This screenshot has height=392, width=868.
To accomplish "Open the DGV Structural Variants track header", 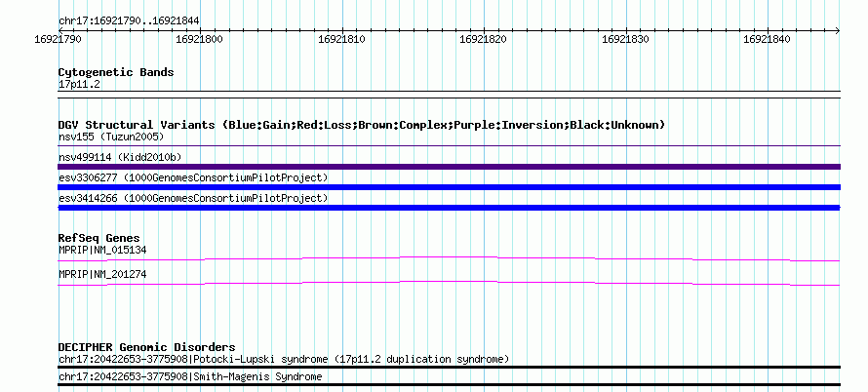I will pyautogui.click(x=362, y=125).
